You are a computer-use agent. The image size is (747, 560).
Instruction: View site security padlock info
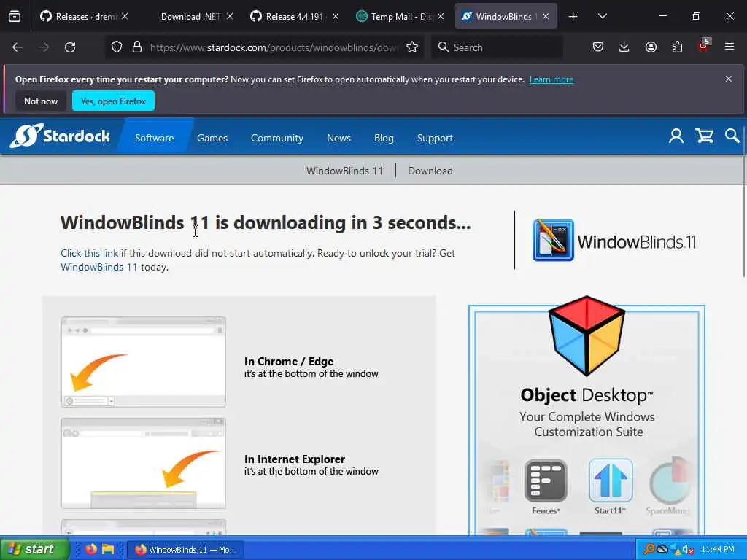tap(137, 47)
